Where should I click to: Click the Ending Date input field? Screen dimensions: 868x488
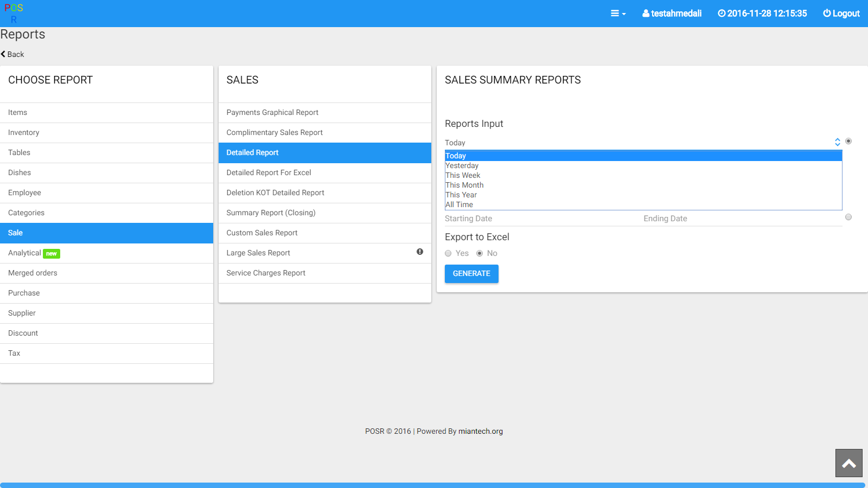(741, 219)
